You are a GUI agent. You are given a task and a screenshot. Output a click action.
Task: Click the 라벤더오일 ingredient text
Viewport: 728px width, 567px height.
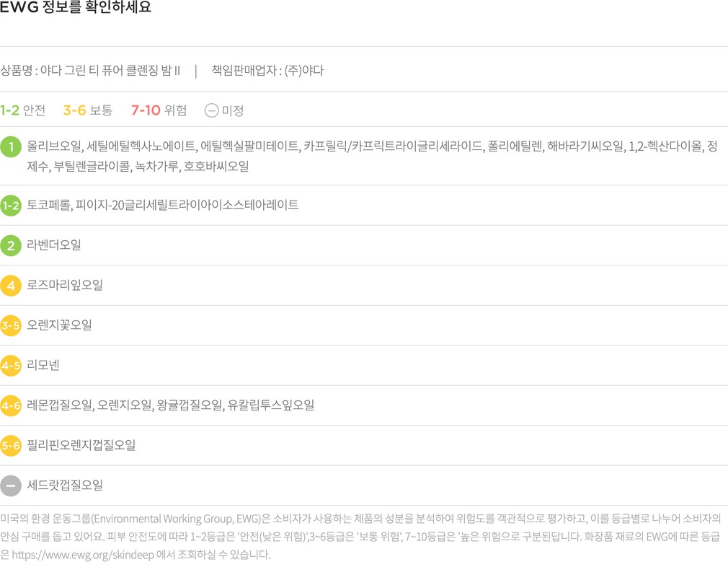(54, 245)
